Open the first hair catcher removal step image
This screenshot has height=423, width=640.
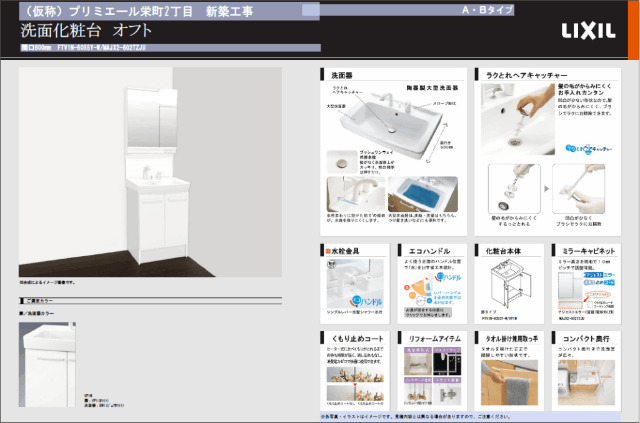[514, 189]
